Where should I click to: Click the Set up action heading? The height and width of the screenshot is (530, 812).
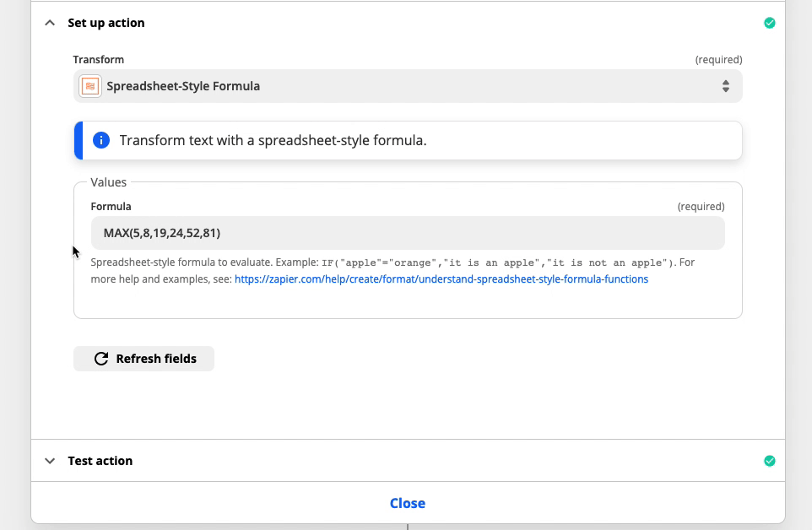[x=106, y=23]
